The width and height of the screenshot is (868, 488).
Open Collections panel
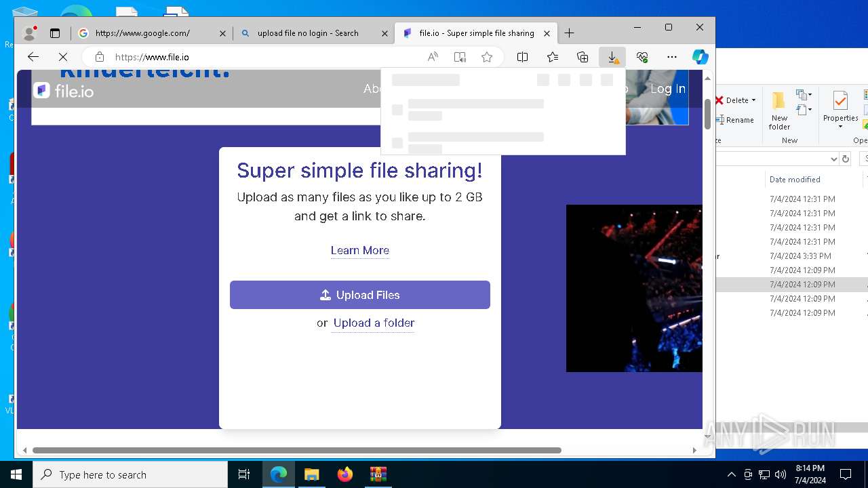pos(583,57)
